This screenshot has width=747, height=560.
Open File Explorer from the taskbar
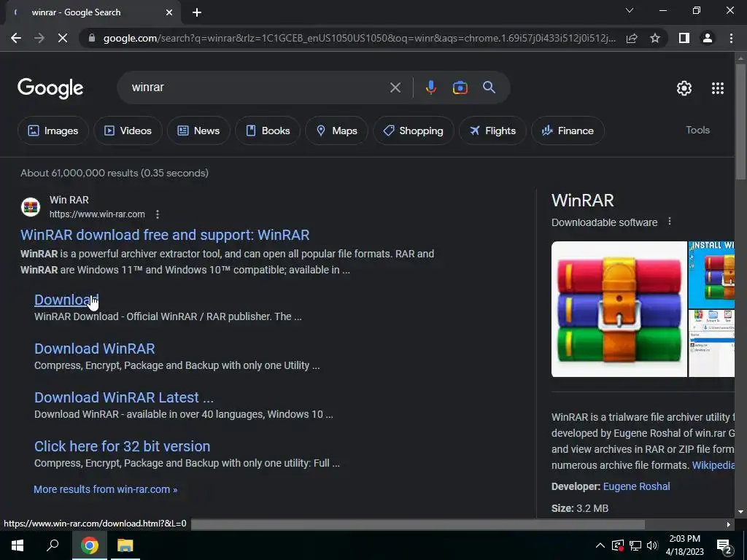click(125, 545)
